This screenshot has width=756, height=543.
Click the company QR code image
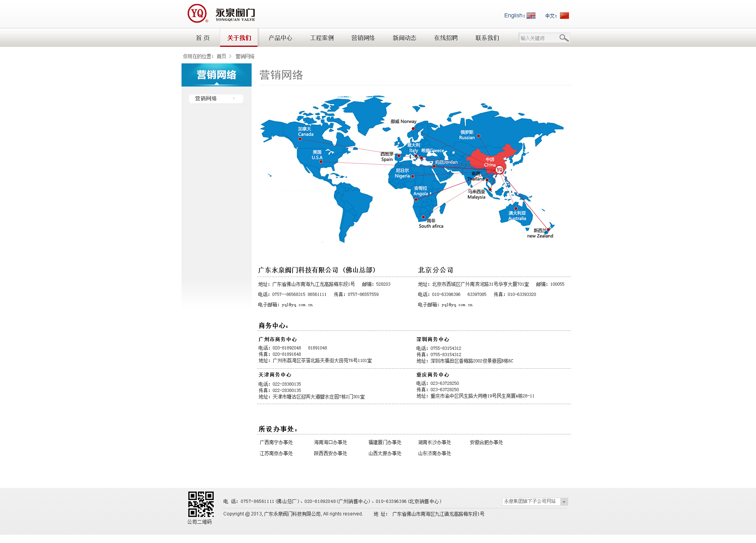click(201, 504)
